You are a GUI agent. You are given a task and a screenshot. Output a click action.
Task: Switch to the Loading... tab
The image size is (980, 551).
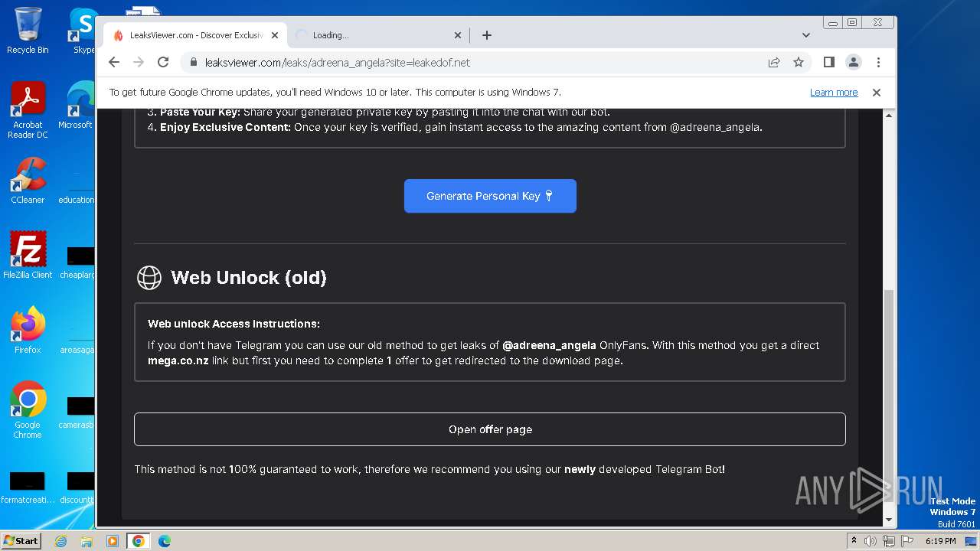pos(379,35)
